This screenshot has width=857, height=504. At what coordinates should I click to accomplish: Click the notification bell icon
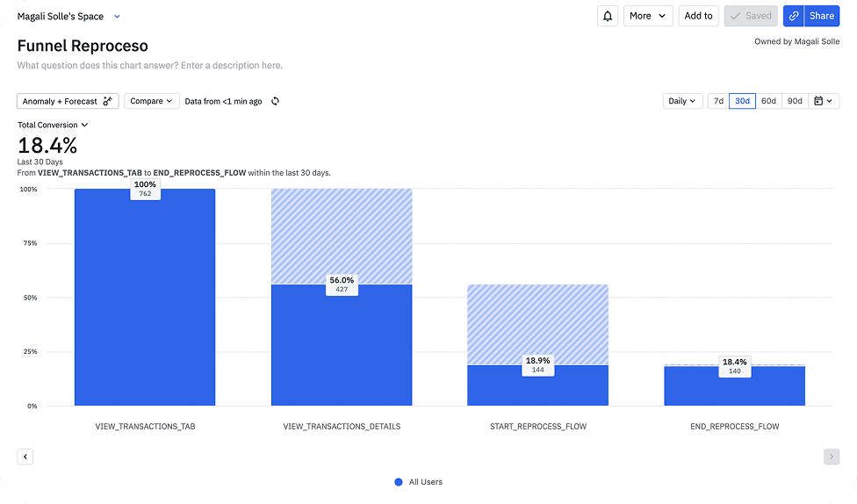click(x=607, y=16)
